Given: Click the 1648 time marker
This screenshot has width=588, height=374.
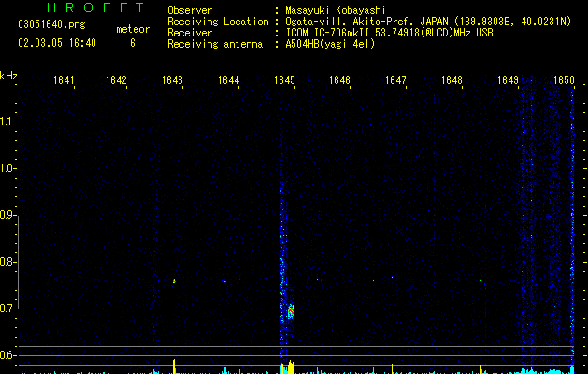Looking at the screenshot, I should (x=452, y=80).
